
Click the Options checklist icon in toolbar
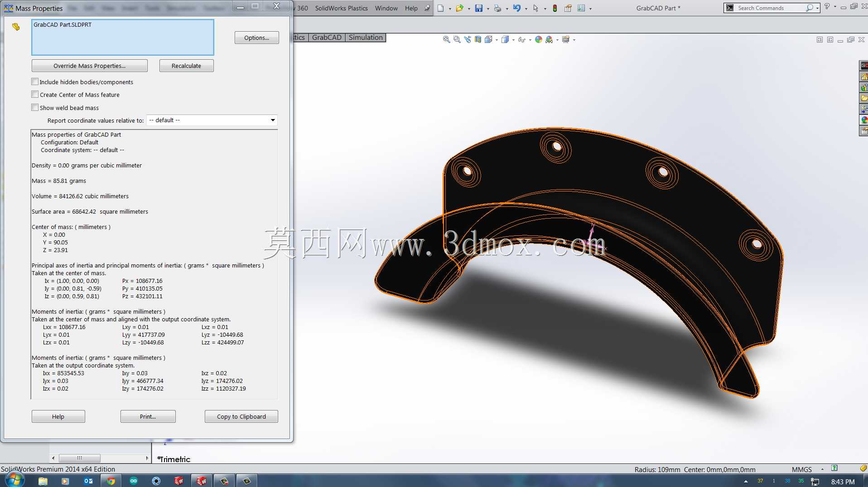click(x=581, y=8)
